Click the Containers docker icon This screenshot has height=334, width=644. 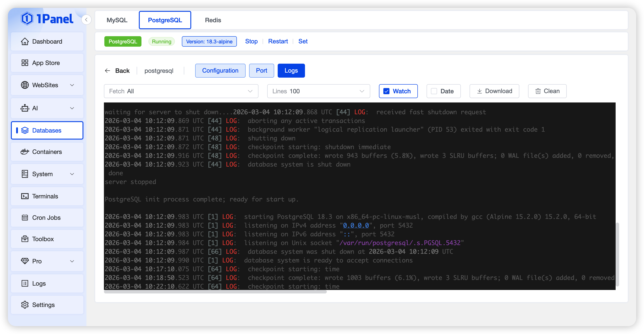(25, 152)
